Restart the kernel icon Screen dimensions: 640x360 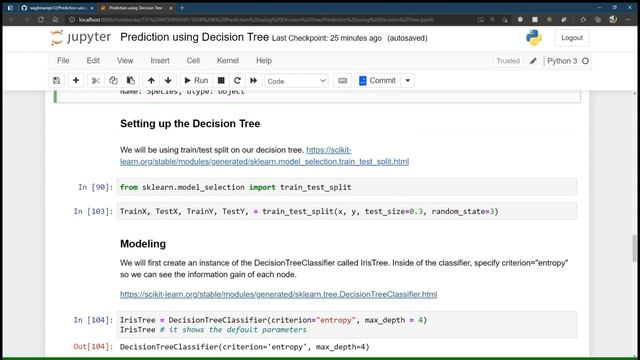(x=237, y=81)
